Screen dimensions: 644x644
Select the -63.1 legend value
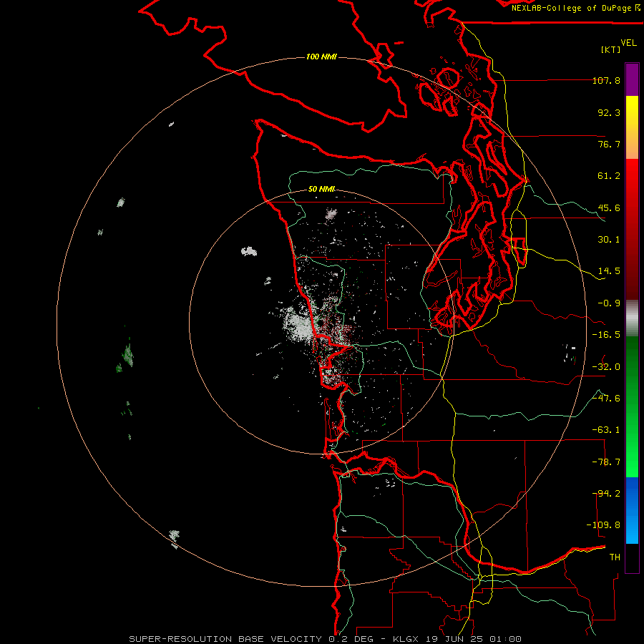click(x=606, y=430)
